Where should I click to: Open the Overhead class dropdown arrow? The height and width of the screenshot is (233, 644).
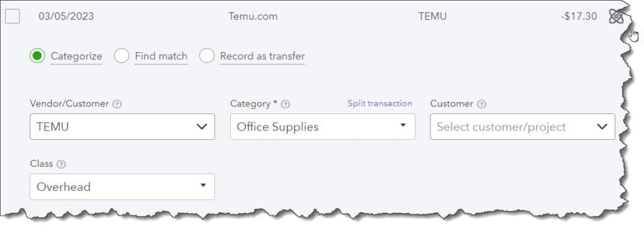[203, 185]
